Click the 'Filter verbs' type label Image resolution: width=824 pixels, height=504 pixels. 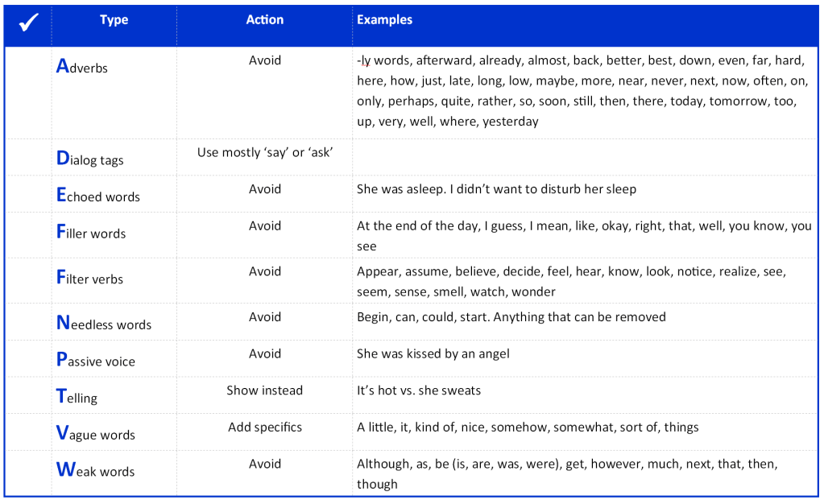coord(89,279)
